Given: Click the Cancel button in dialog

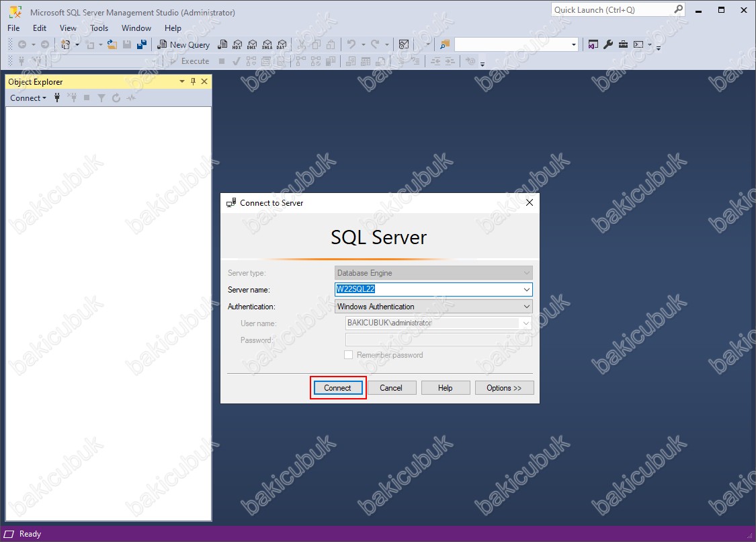Looking at the screenshot, I should point(391,387).
